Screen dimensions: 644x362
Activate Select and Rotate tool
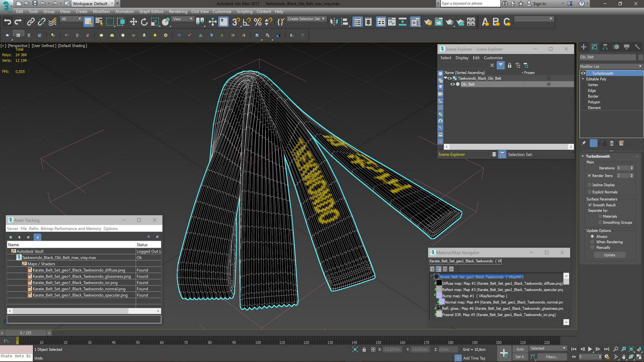[144, 22]
